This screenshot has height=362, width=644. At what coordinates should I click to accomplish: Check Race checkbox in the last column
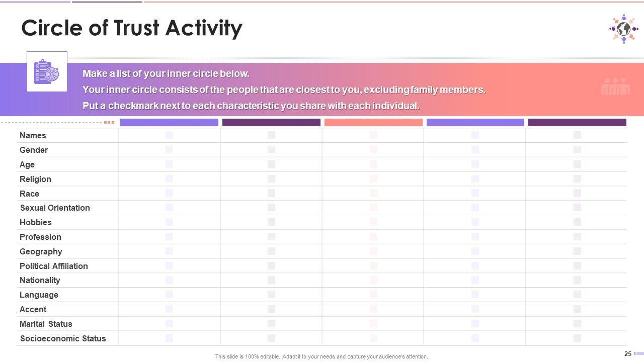[x=577, y=194]
